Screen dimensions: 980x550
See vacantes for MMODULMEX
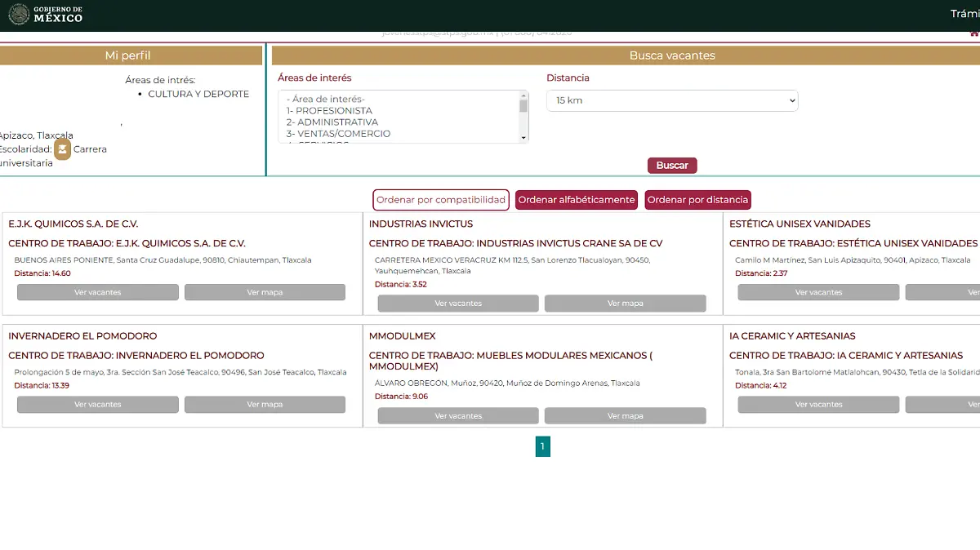[x=458, y=416]
